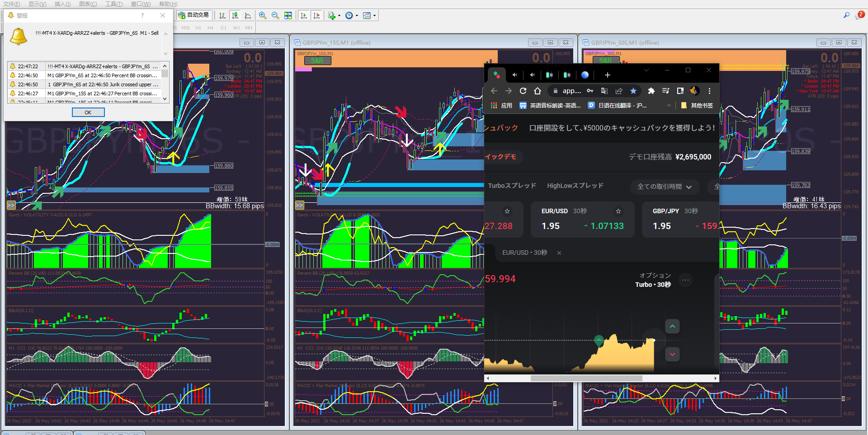Open the browser profile avatar
The width and height of the screenshot is (868, 435).
694,91
